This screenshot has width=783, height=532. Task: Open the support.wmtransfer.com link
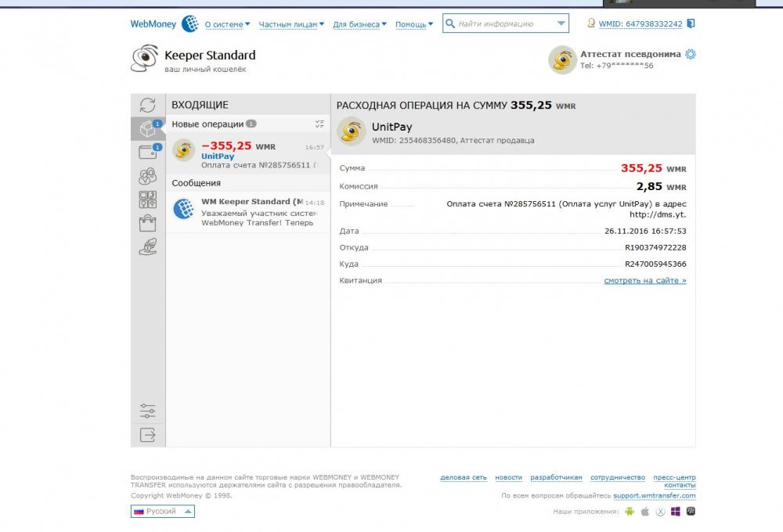point(654,495)
